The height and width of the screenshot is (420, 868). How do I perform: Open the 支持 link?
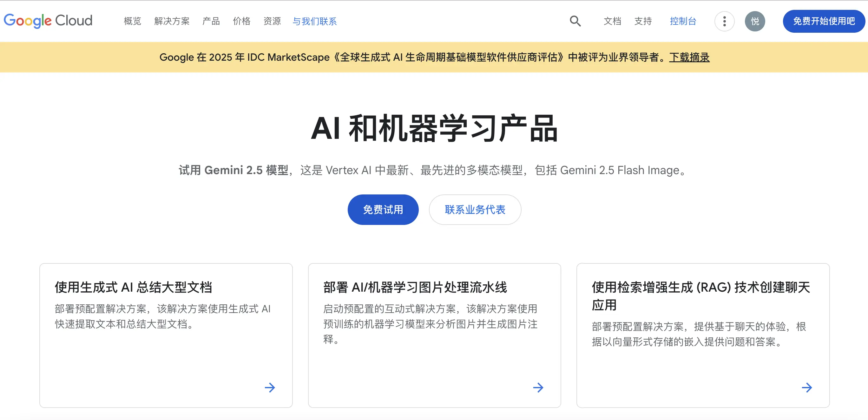coord(643,21)
